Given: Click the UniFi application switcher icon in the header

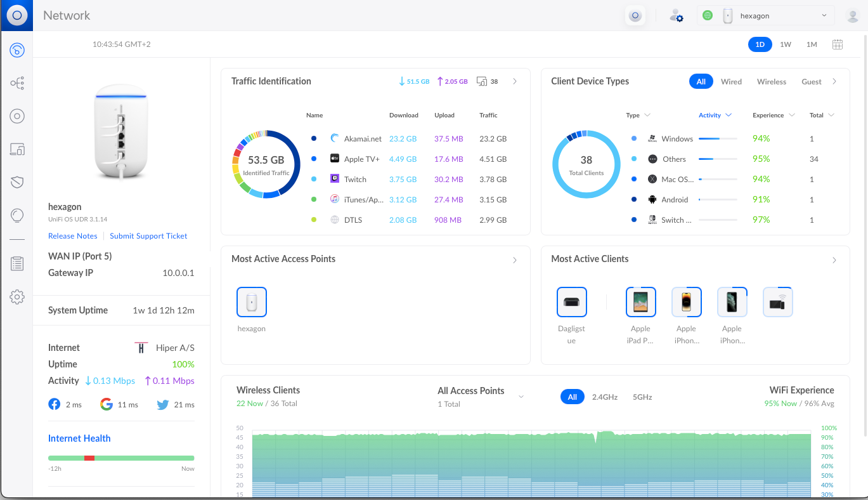Looking at the screenshot, I should (x=635, y=15).
